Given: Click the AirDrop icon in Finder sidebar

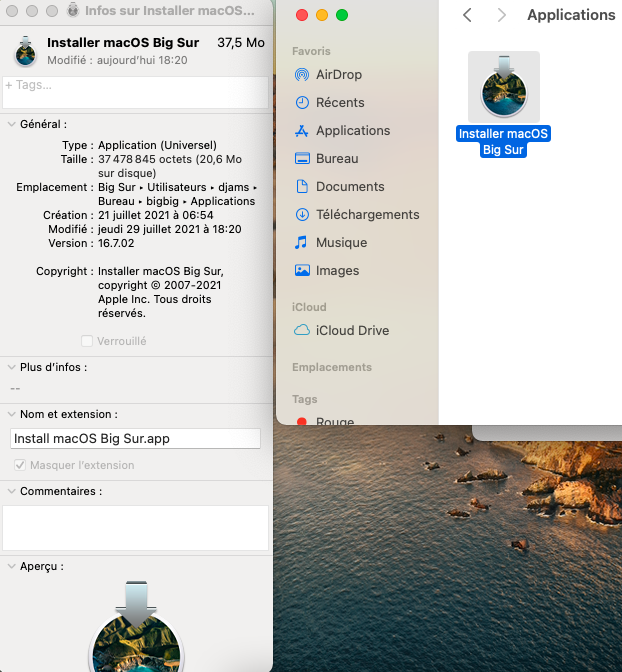Looking at the screenshot, I should pos(302,75).
